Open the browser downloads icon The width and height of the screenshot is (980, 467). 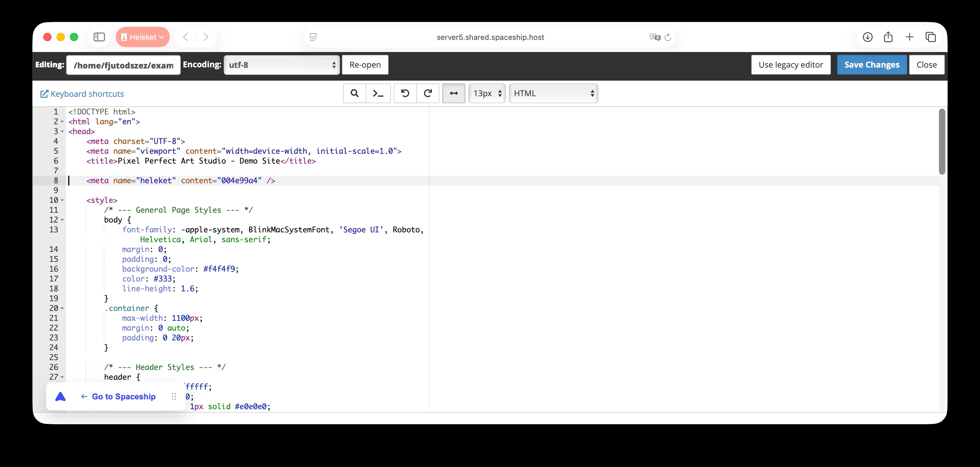tap(867, 37)
